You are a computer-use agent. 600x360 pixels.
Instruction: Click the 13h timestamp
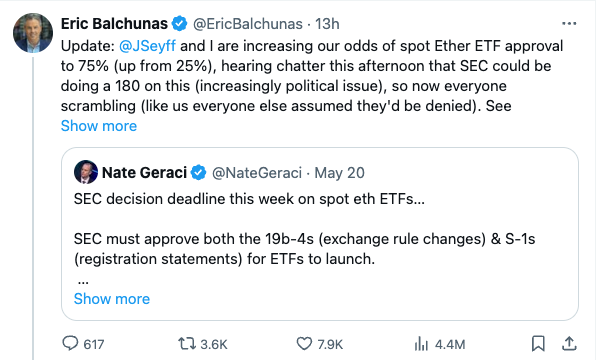click(x=327, y=24)
